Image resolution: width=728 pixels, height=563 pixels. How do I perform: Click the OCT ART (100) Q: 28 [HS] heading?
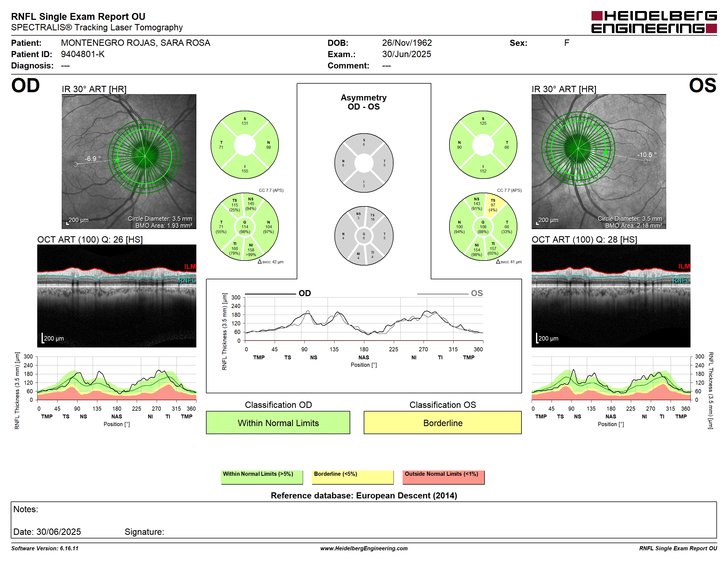click(x=584, y=240)
